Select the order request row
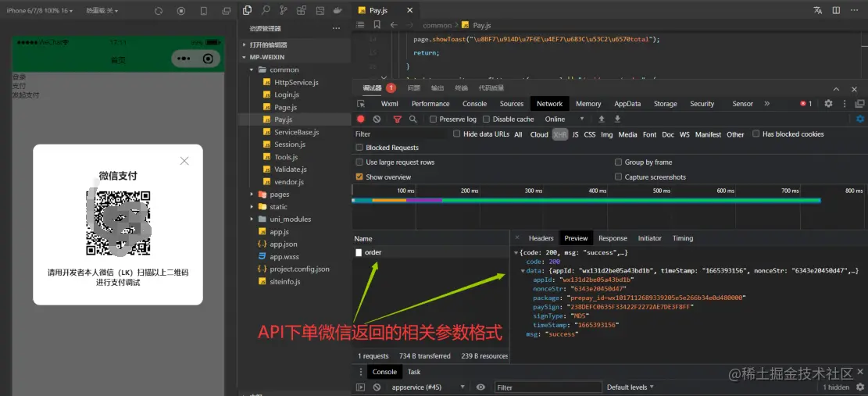This screenshot has height=396, width=868. pos(430,252)
